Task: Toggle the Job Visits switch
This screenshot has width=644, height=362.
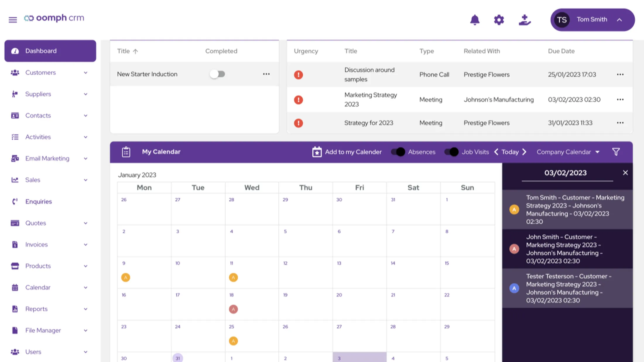Action: (451, 152)
